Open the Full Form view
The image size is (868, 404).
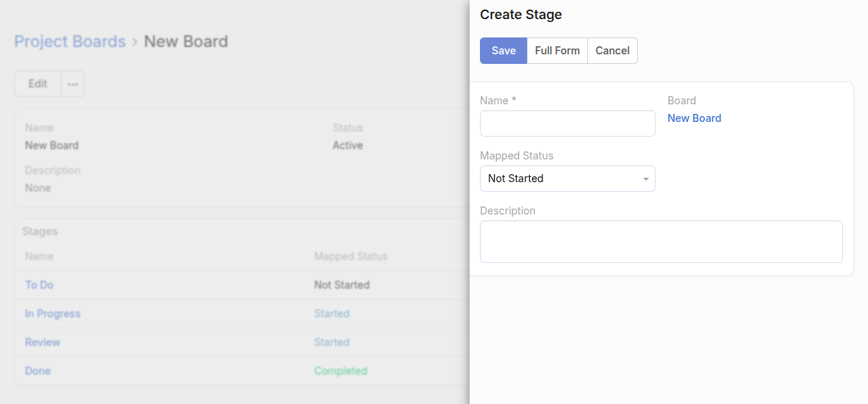tap(557, 51)
